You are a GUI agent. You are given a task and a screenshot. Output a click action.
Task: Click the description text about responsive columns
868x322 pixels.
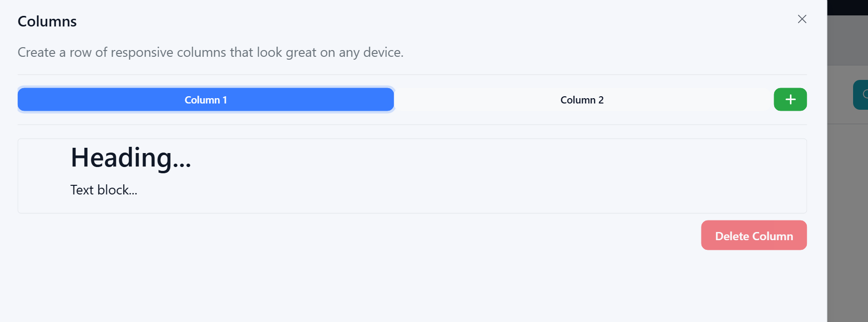point(210,52)
